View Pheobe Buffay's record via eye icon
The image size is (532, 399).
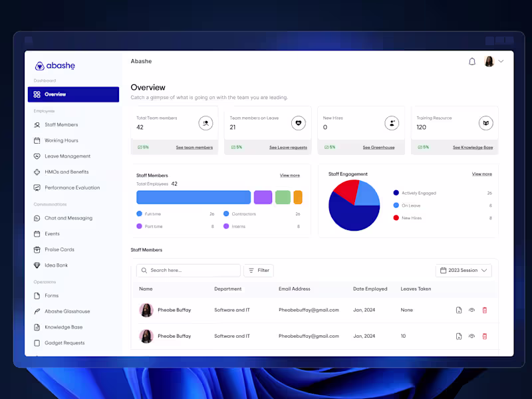pyautogui.click(x=472, y=310)
